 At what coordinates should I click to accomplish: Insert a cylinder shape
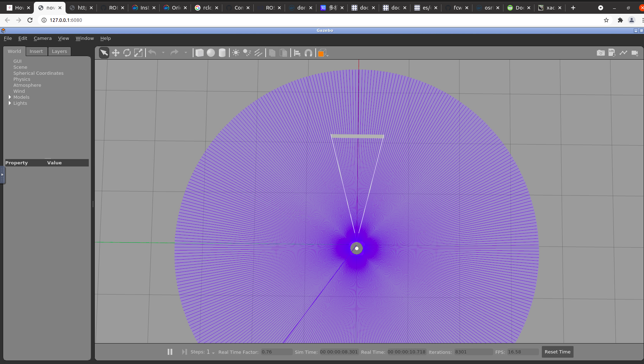pos(222,53)
